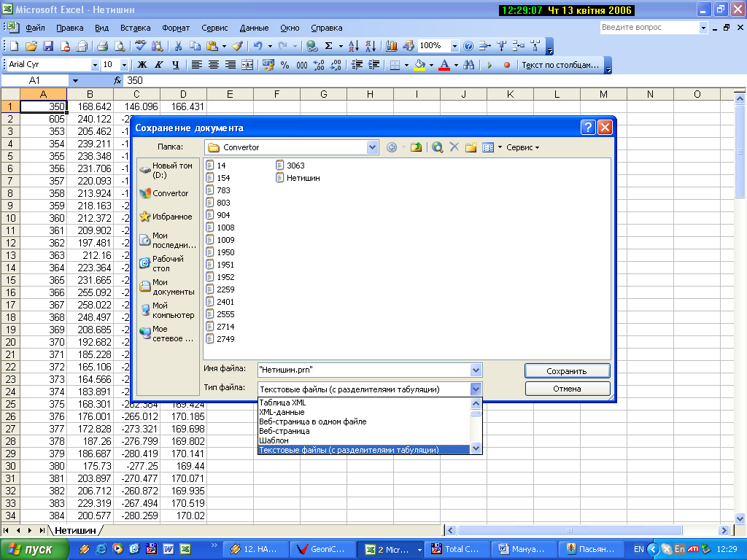
Task: Click the Excel Help question icon
Action: click(x=468, y=46)
